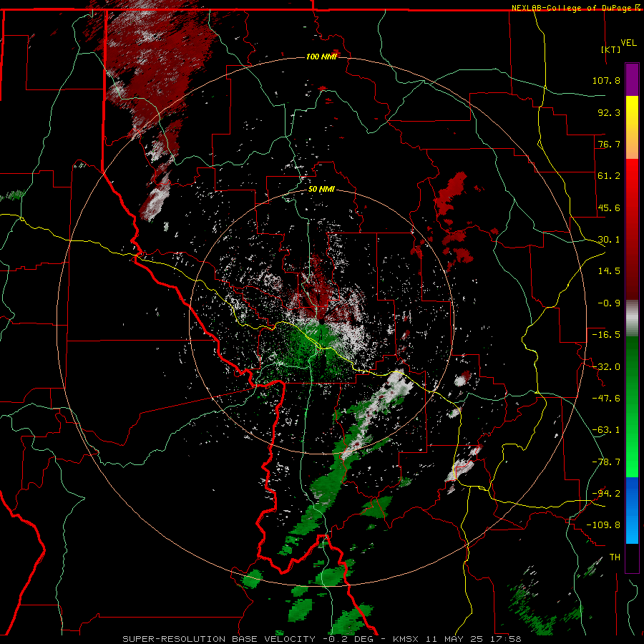Click the 92.3 velocity scale value
644x644 pixels.
[x=609, y=112]
